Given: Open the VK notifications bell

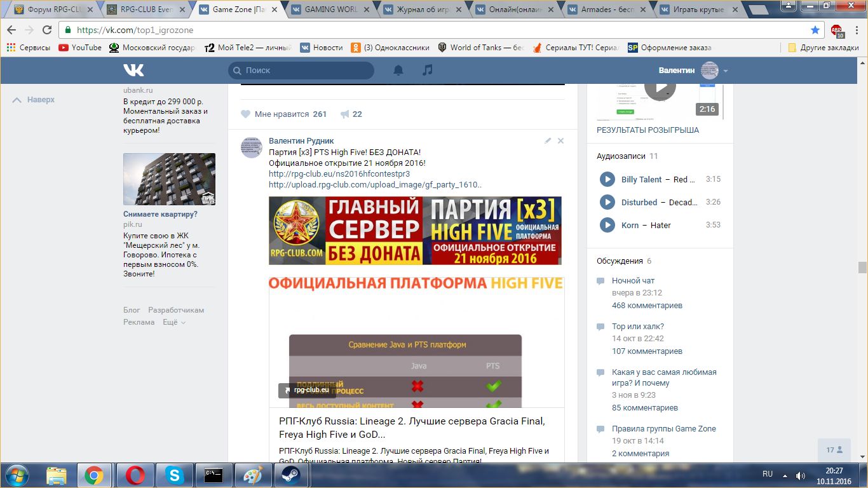Looking at the screenshot, I should coord(398,71).
